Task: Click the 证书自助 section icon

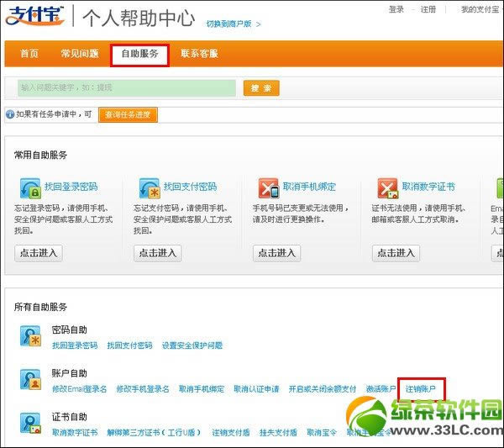Action: pyautogui.click(x=31, y=423)
